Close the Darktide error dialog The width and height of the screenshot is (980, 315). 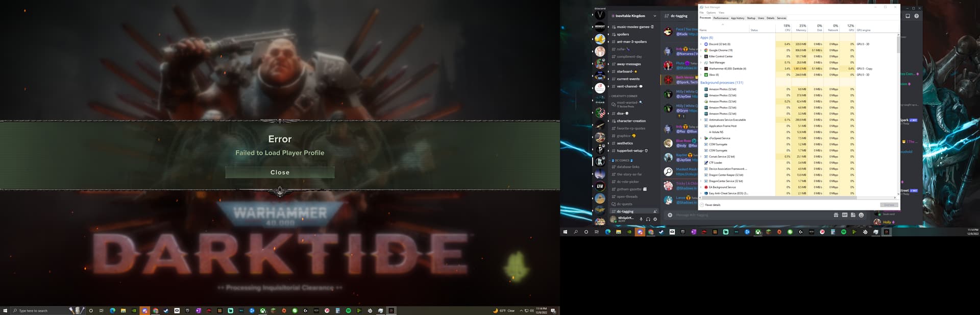pos(280,173)
